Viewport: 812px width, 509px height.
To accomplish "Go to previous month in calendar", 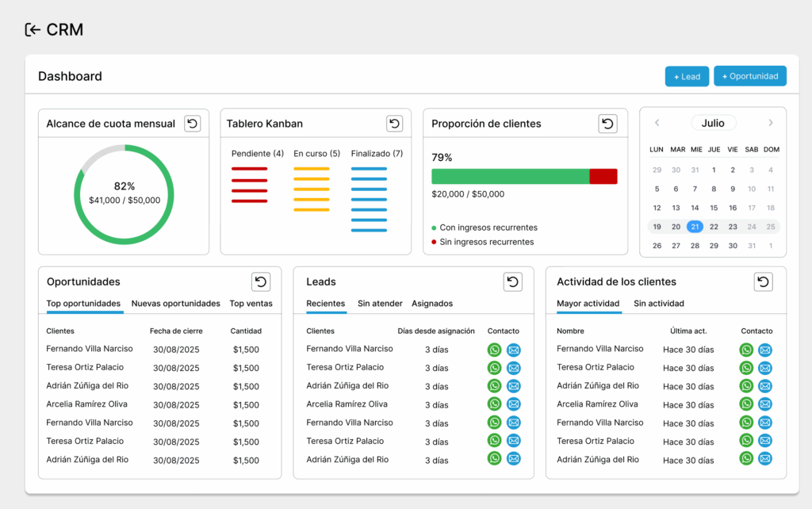I will [x=657, y=123].
